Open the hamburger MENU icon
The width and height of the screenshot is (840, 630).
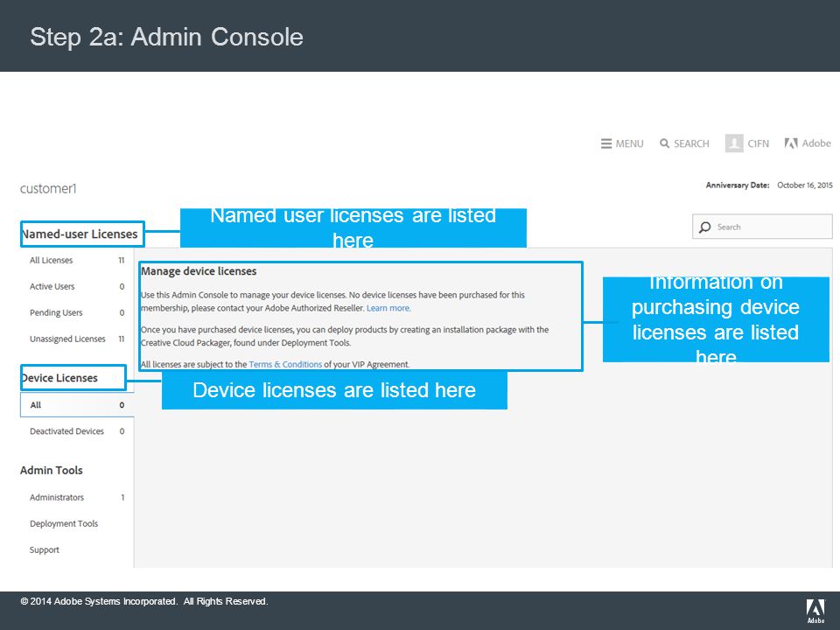tap(605, 143)
